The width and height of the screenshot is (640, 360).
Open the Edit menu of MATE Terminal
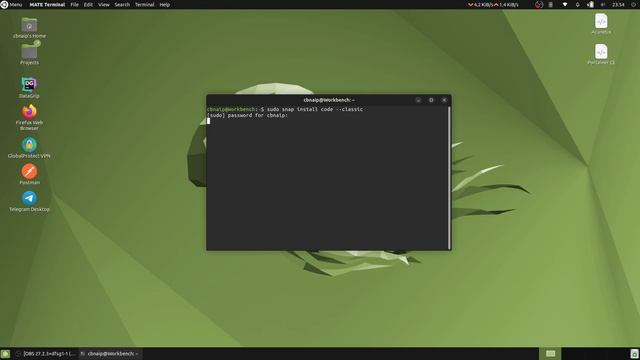click(x=88, y=4)
